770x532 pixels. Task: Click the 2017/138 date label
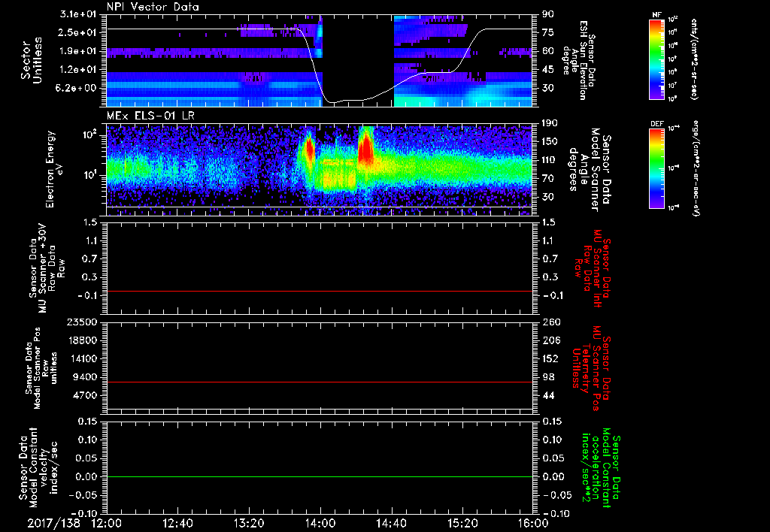point(53,523)
